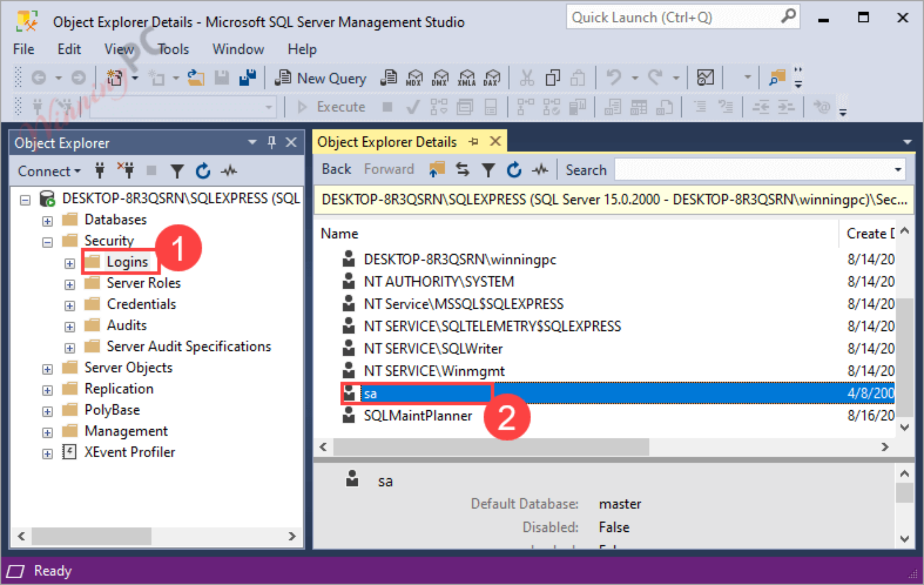Open the View menu
924x585 pixels.
point(119,49)
